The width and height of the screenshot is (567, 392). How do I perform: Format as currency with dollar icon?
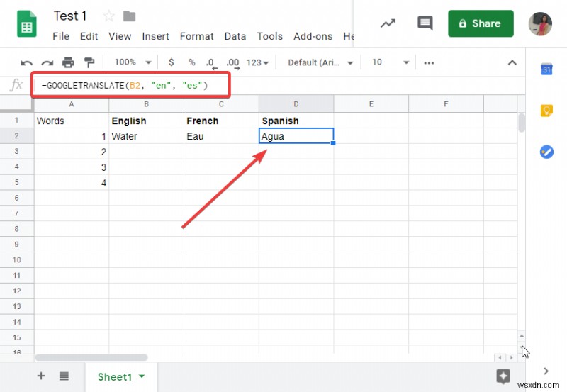coord(172,62)
